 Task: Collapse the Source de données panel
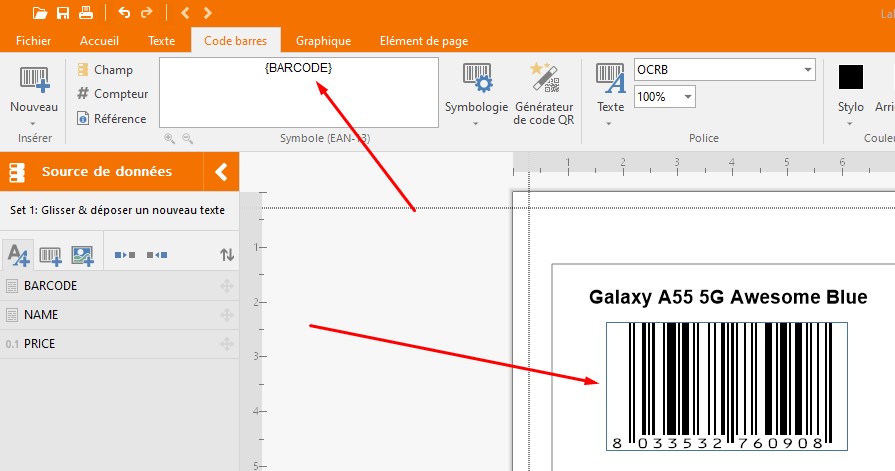click(221, 171)
